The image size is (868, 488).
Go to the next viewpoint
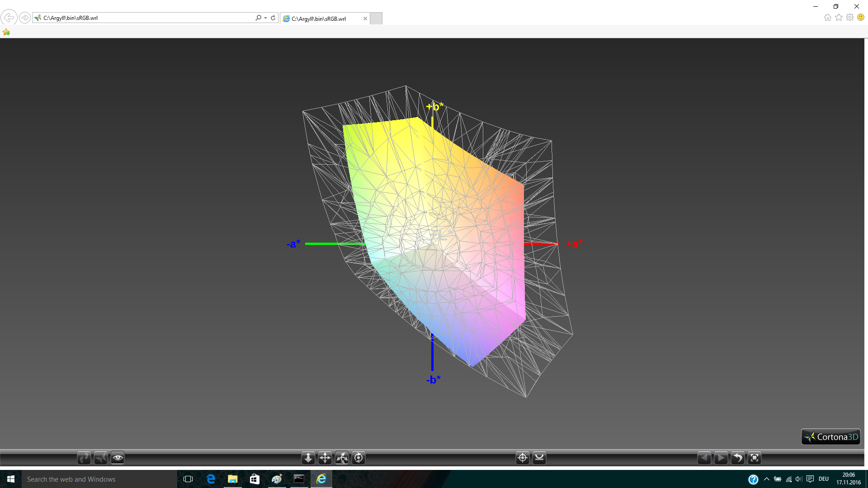(721, 458)
